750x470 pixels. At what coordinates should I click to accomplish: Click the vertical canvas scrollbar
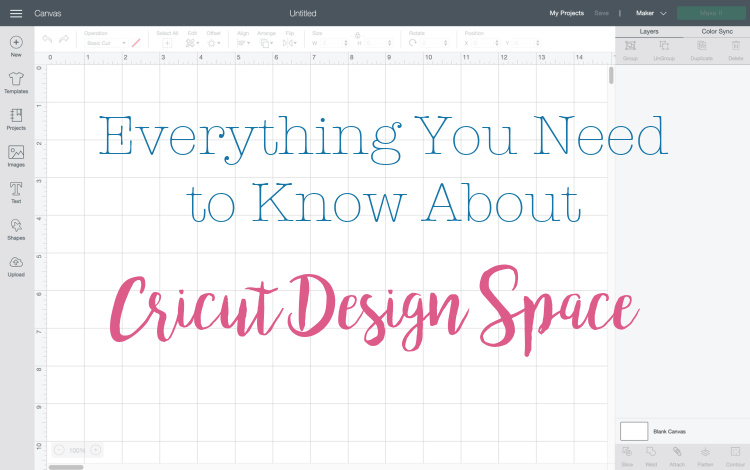tap(611, 76)
